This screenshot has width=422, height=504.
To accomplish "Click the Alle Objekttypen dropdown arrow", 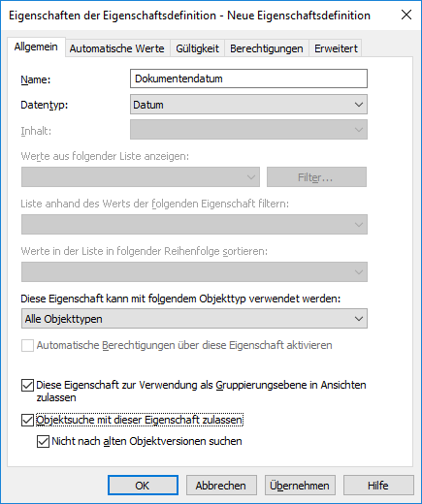I will coord(358,319).
